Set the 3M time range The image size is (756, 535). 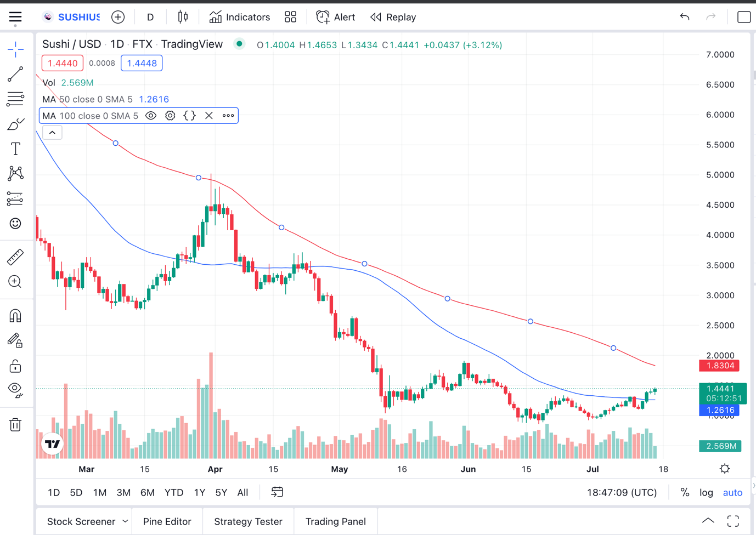(x=123, y=493)
